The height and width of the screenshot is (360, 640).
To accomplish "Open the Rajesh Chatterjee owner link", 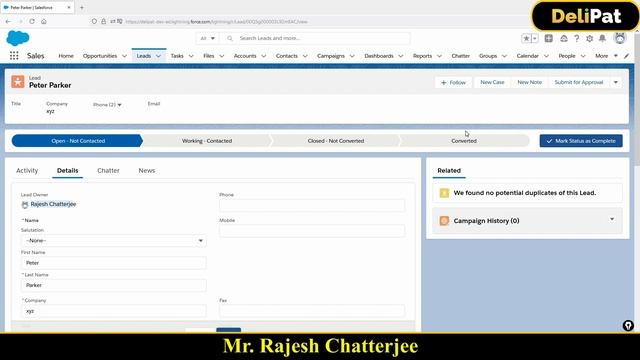I will [x=53, y=204].
